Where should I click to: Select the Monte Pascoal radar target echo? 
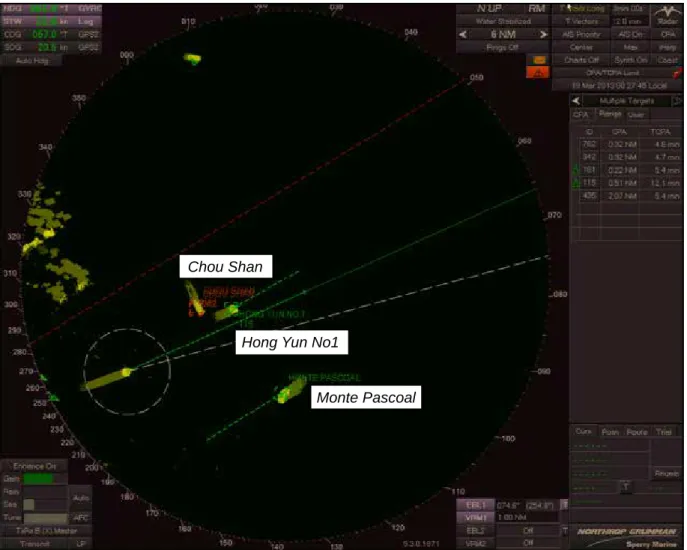pos(291,390)
